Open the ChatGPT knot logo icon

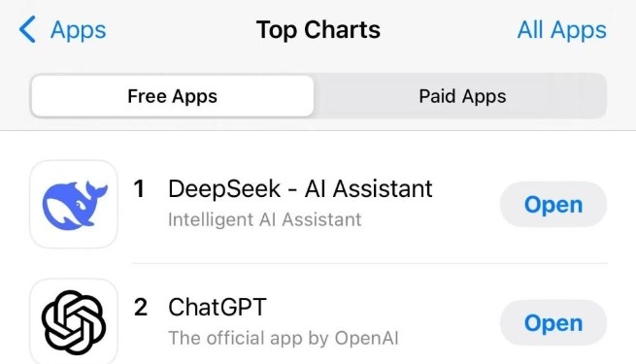tap(74, 321)
